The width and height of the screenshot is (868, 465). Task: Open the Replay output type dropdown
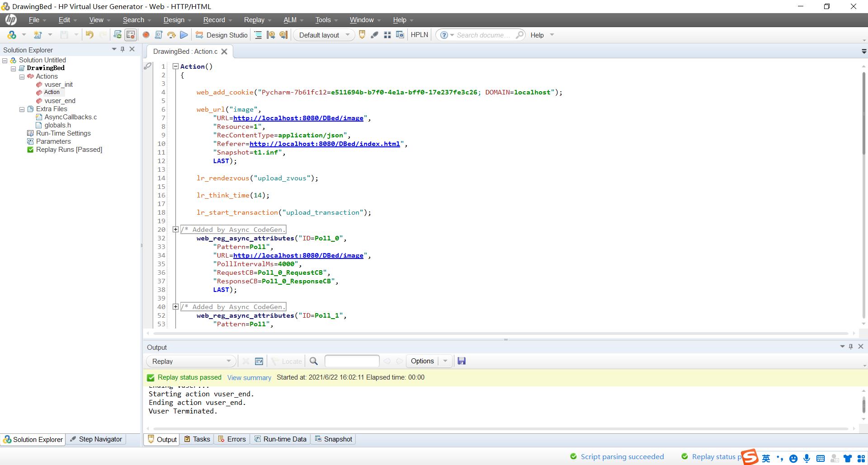pos(190,361)
